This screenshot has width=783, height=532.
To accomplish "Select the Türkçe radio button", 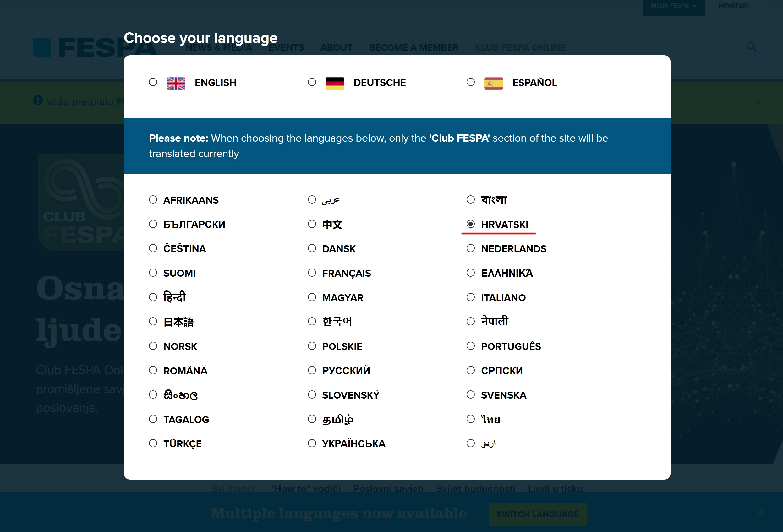I will [x=153, y=443].
